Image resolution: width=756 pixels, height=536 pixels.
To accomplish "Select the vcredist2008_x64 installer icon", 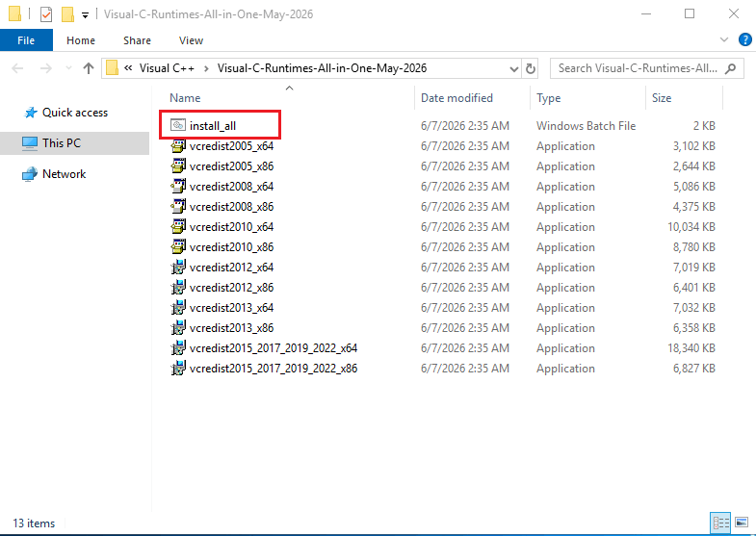I will (178, 187).
